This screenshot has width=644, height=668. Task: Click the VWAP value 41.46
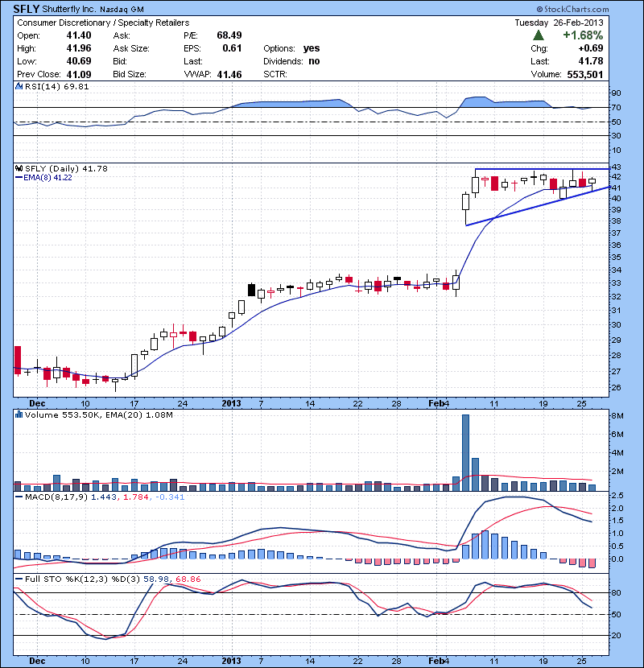[x=229, y=75]
